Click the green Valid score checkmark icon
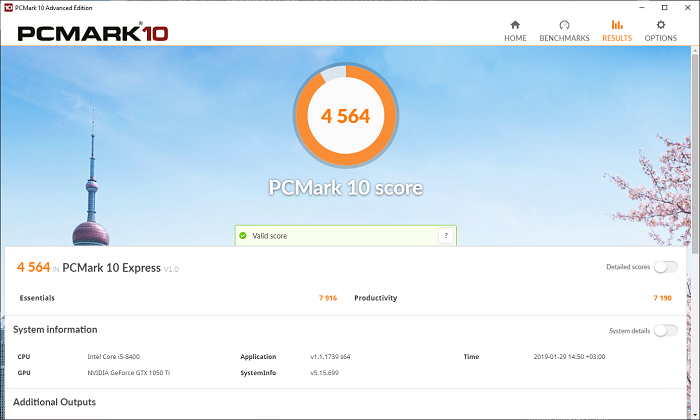Image resolution: width=700 pixels, height=420 pixels. 243,236
